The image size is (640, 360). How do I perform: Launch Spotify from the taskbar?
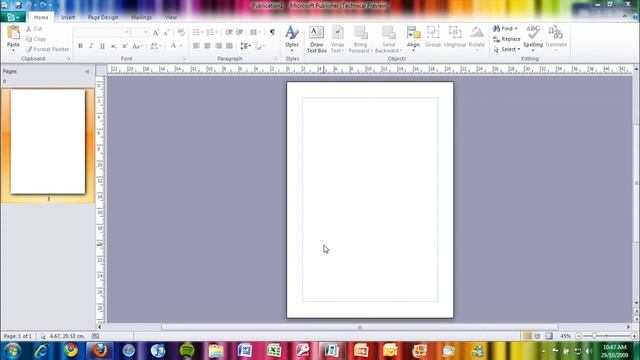pos(187,351)
